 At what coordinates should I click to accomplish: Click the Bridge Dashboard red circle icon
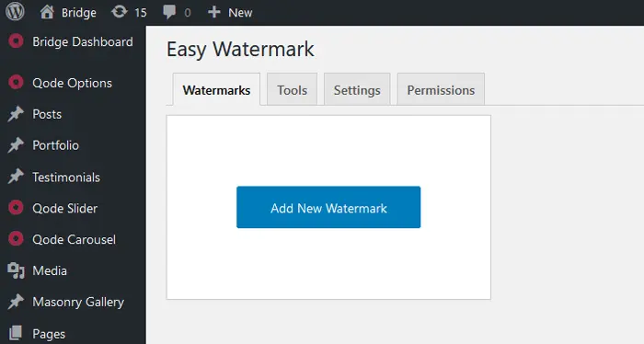tap(16, 41)
